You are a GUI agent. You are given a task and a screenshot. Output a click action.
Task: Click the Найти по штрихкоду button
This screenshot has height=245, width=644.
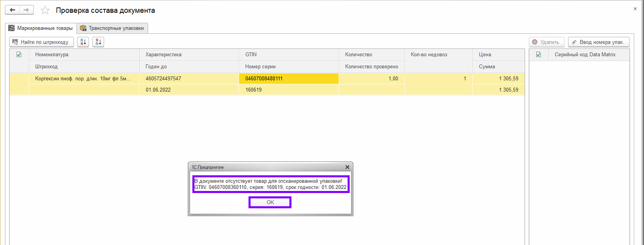[x=41, y=42]
